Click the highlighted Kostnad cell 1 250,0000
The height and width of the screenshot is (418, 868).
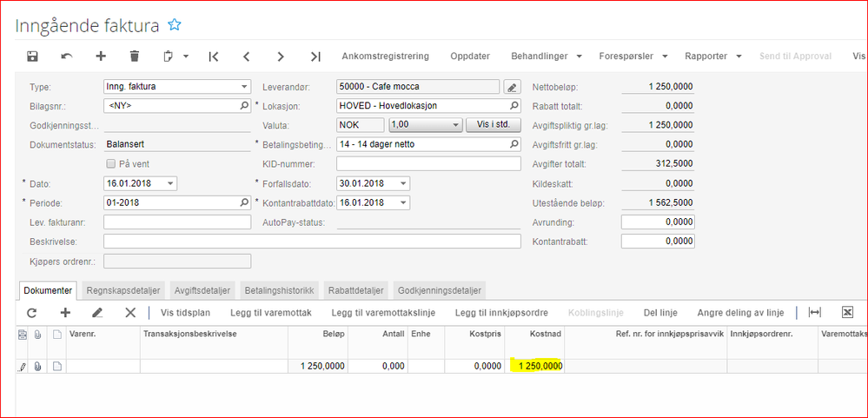click(534, 366)
